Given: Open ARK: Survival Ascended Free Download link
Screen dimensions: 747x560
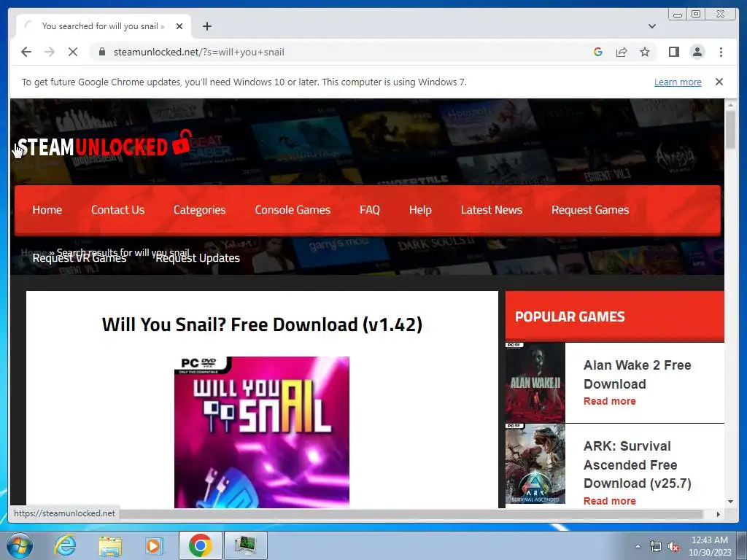Looking at the screenshot, I should click(637, 464).
